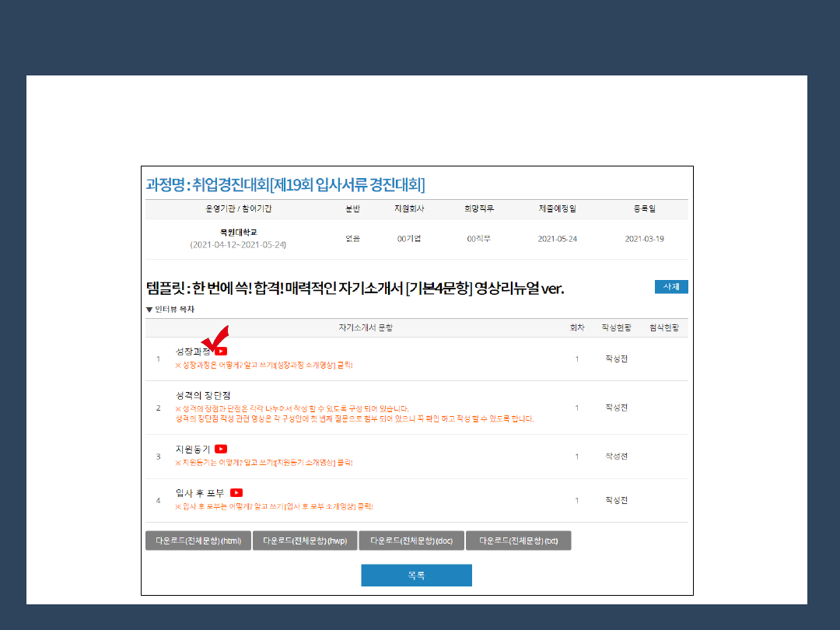The height and width of the screenshot is (630, 840).
Task: Open the 성격의 장단점 question title
Action: (203, 395)
